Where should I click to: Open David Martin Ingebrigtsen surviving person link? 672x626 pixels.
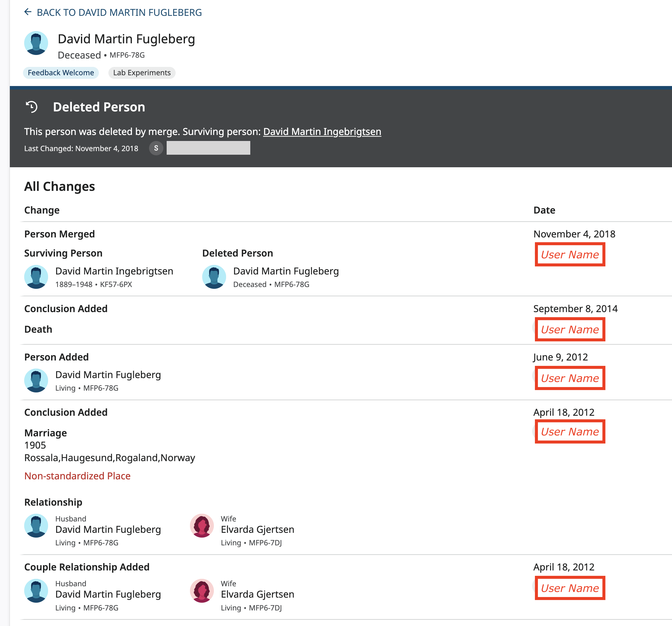[322, 131]
